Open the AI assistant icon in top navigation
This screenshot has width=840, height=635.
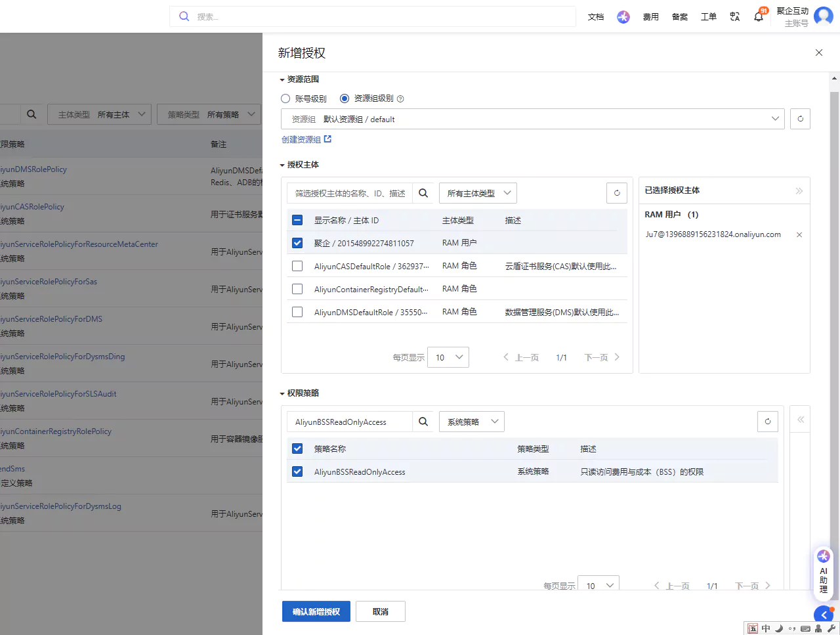tap(623, 17)
